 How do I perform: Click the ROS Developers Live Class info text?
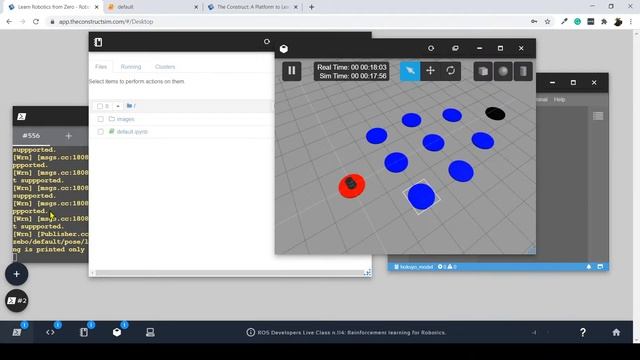(x=351, y=333)
